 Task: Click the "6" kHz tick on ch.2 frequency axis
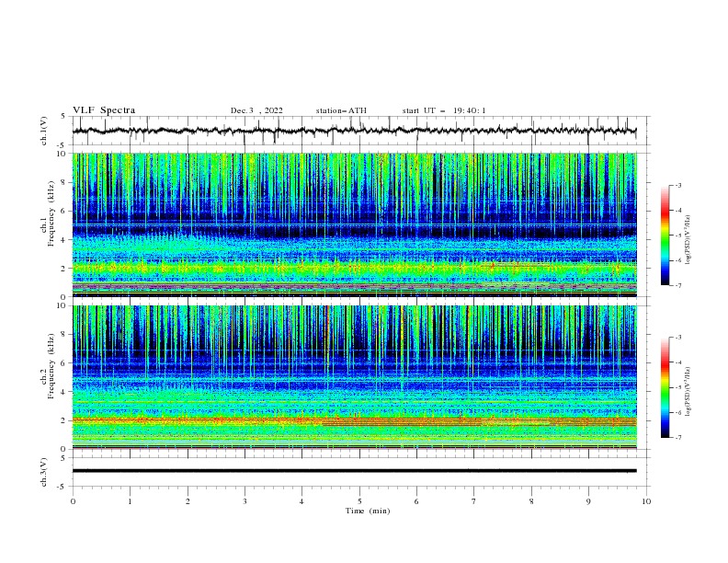pos(64,363)
